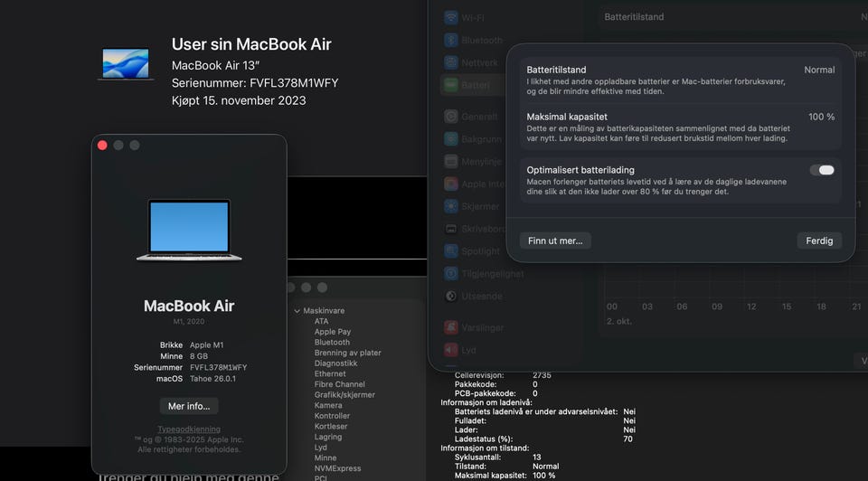
Task: Select Fibre Channel in the hardware list
Action: (x=339, y=384)
